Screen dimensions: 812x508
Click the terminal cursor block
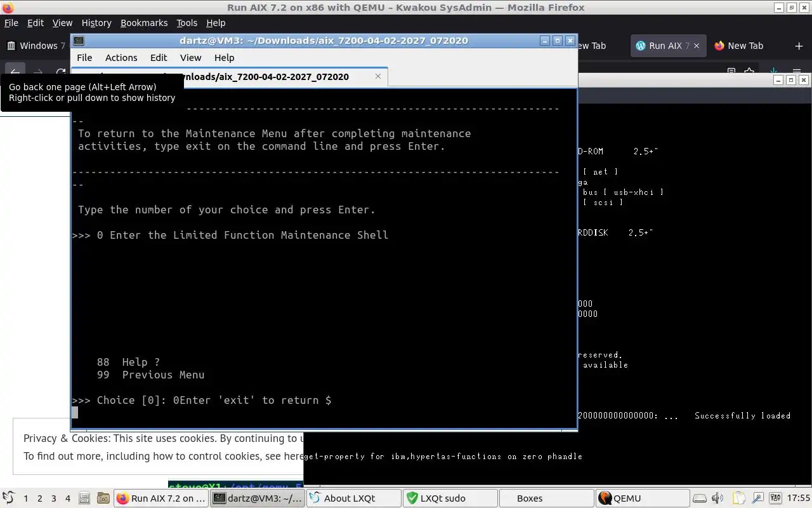click(75, 413)
